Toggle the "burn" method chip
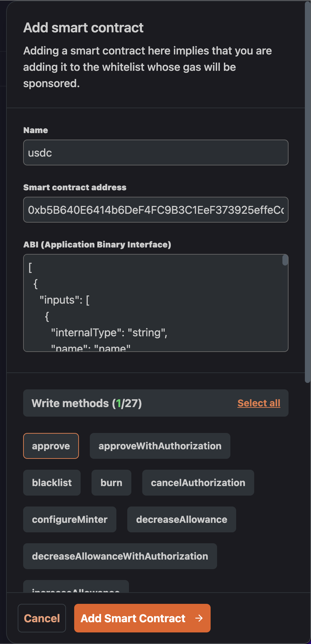Image resolution: width=311 pixels, height=644 pixels. click(x=111, y=482)
